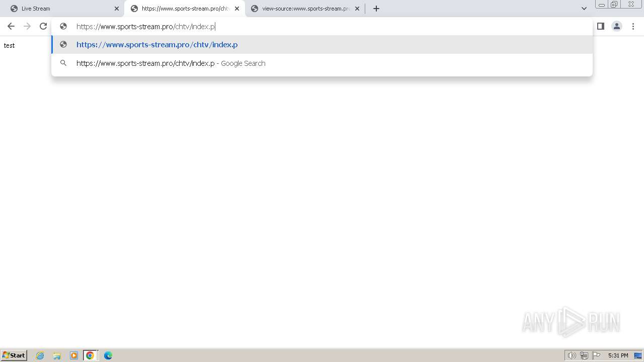Close the sports-stream.pro/chtv tab
The image size is (644, 362).
pyautogui.click(x=237, y=9)
